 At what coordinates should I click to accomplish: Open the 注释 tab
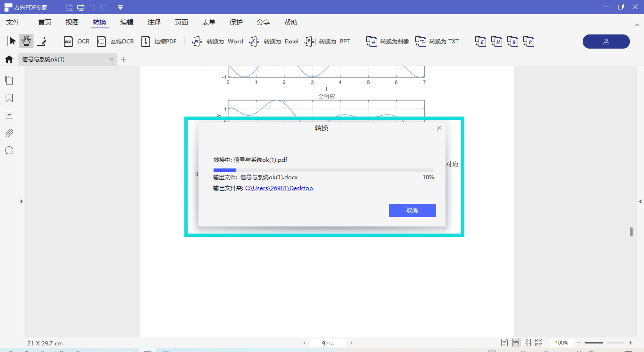(x=154, y=22)
